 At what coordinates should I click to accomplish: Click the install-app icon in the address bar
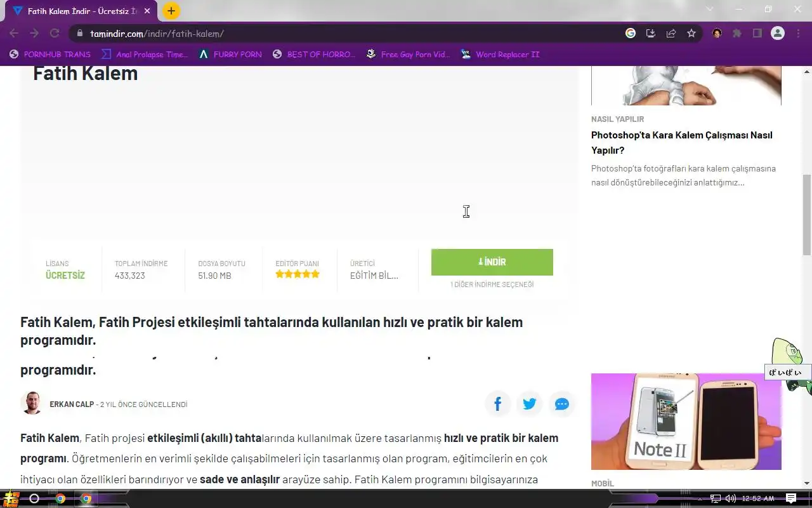click(651, 34)
